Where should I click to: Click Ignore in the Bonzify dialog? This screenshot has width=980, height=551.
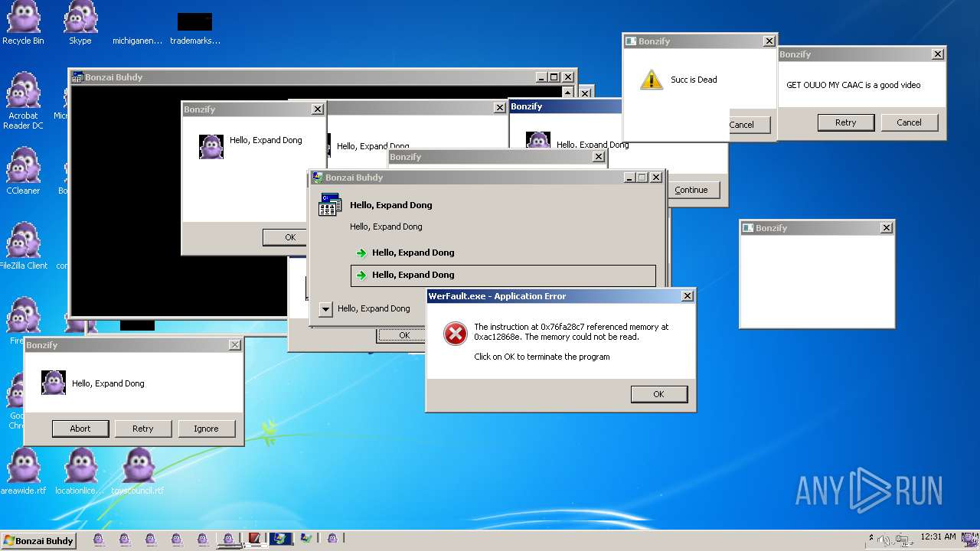coord(206,429)
